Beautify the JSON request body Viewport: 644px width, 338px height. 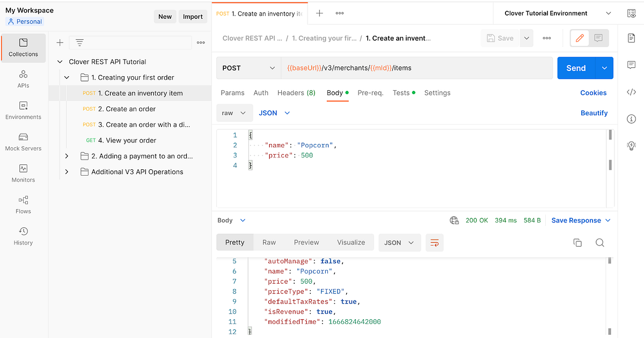click(594, 113)
